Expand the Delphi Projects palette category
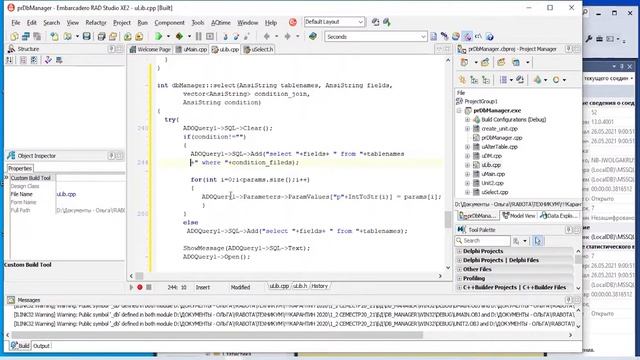The width and height of the screenshot is (640, 360). (459, 251)
